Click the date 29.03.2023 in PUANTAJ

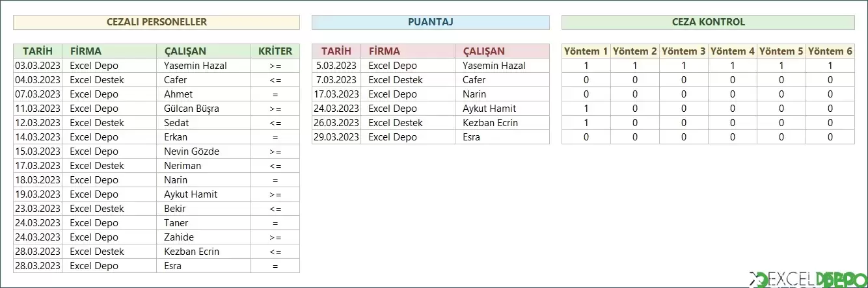tap(336, 137)
